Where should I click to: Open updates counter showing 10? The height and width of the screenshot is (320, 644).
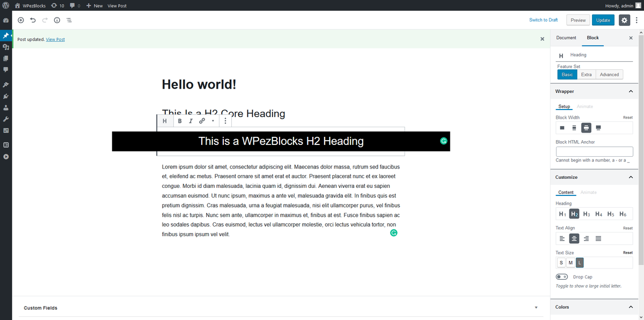coord(57,5)
